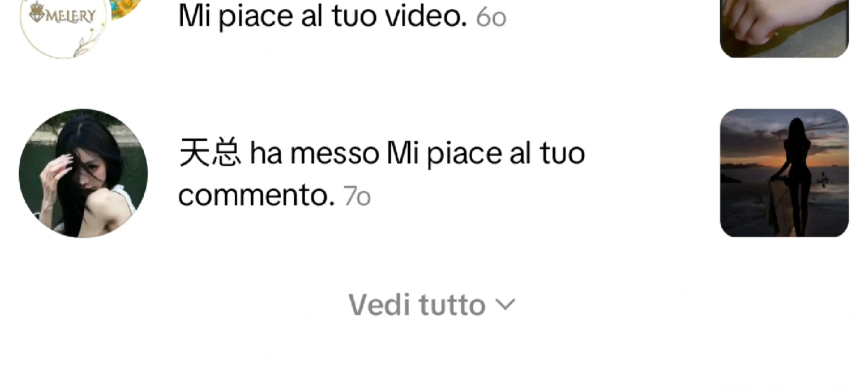Image resolution: width=868 pixels, height=389 pixels.
Task: Tap the sunset sky area of the beach thumbnail
Action: coord(752,140)
